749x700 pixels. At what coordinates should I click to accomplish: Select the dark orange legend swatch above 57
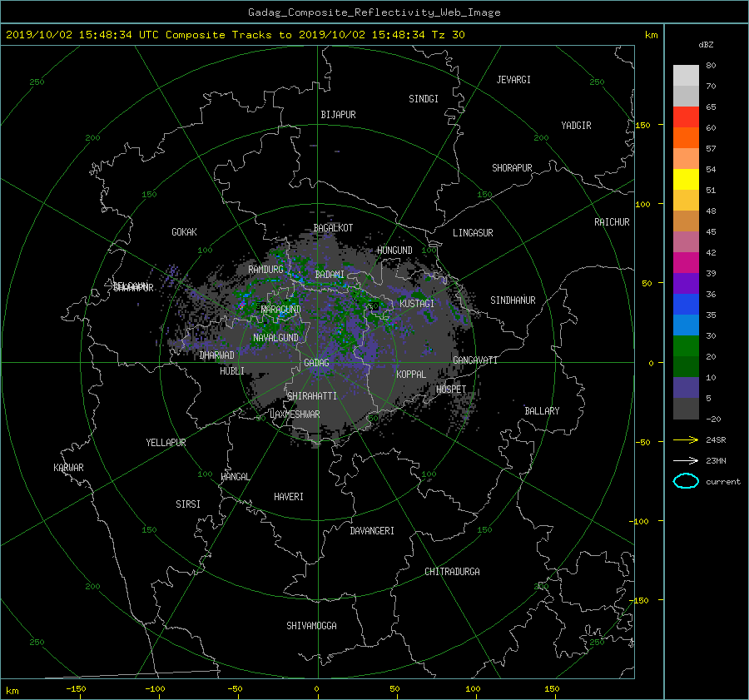(686, 138)
